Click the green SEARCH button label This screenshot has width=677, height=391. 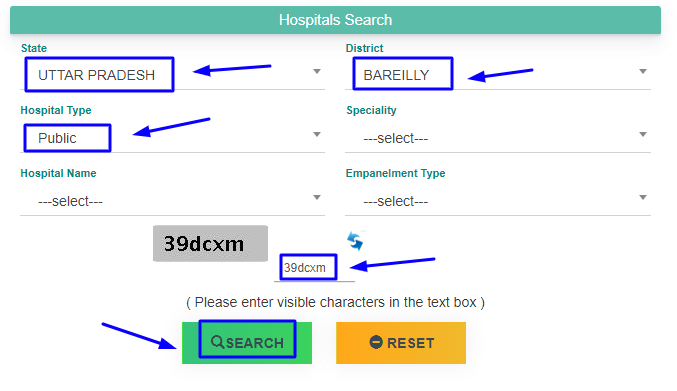(x=255, y=343)
